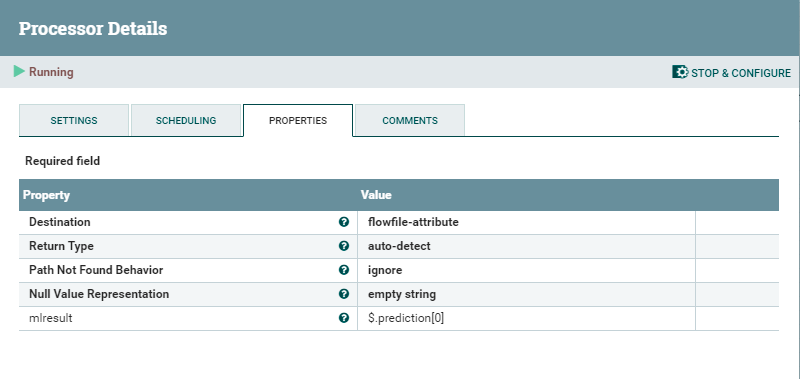
Task: Open the Comments tab
Action: (x=410, y=120)
